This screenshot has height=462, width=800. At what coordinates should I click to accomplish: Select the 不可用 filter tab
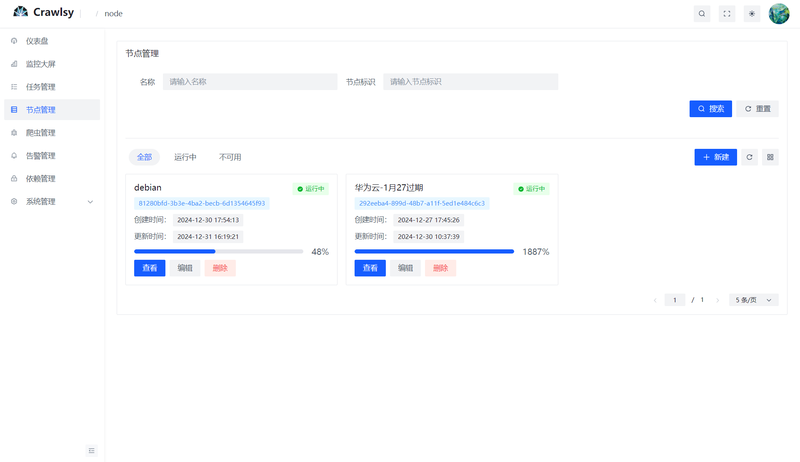pos(230,157)
